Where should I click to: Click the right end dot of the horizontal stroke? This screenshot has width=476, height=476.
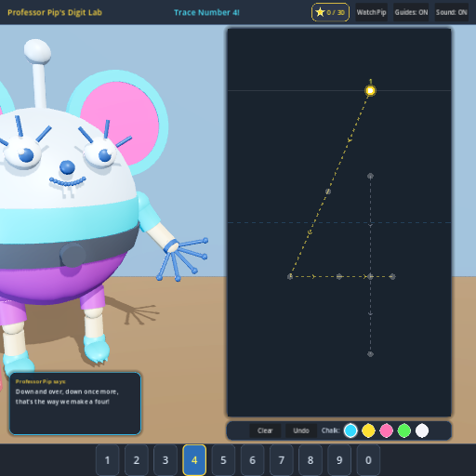(x=392, y=276)
